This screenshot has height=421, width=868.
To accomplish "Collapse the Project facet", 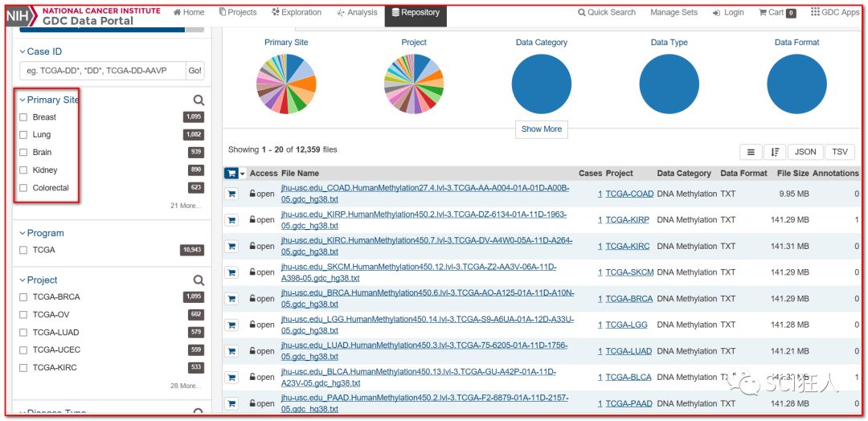I will pyautogui.click(x=39, y=280).
